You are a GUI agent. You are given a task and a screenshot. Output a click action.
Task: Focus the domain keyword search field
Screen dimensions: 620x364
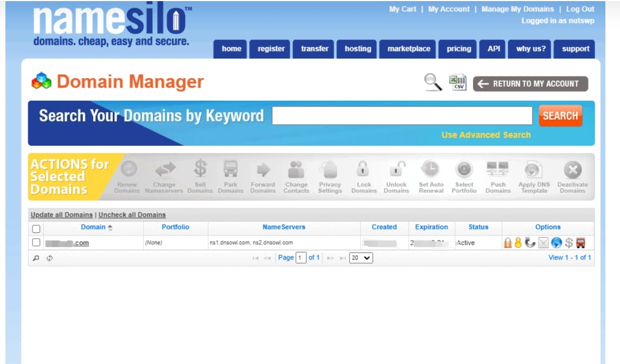pos(402,116)
